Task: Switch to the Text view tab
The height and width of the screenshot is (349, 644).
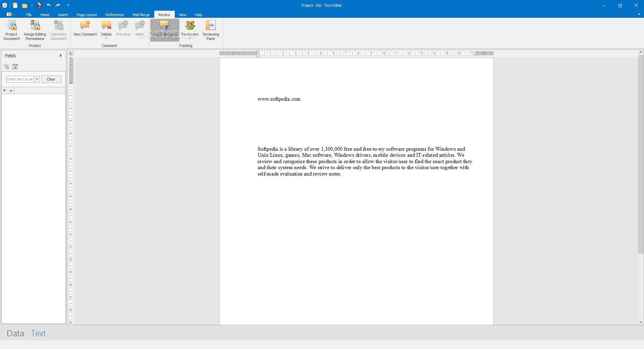Action: pyautogui.click(x=39, y=333)
